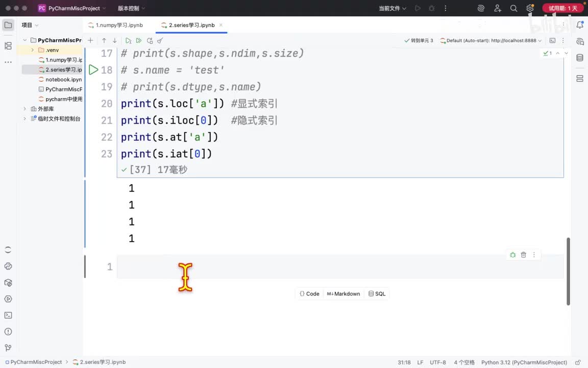Click inside the empty new cell input
Screen dimensions: 588x368
click(340, 267)
